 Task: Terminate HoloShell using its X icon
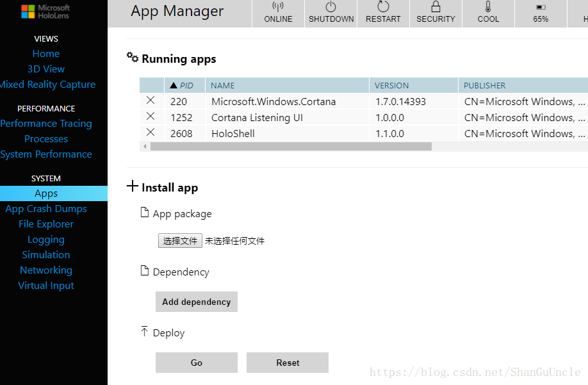coord(151,132)
